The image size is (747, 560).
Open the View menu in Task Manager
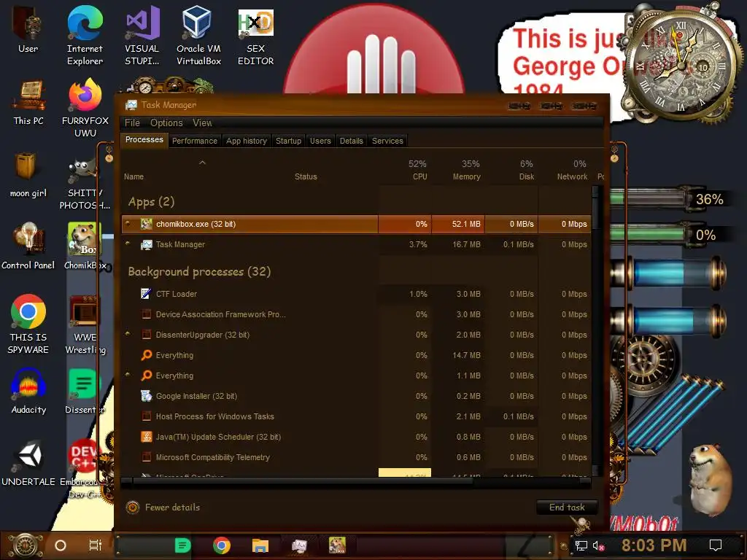click(202, 122)
